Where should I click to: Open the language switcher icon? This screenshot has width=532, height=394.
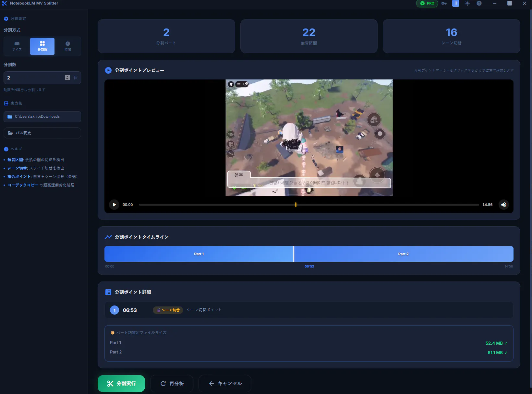(x=456, y=3)
